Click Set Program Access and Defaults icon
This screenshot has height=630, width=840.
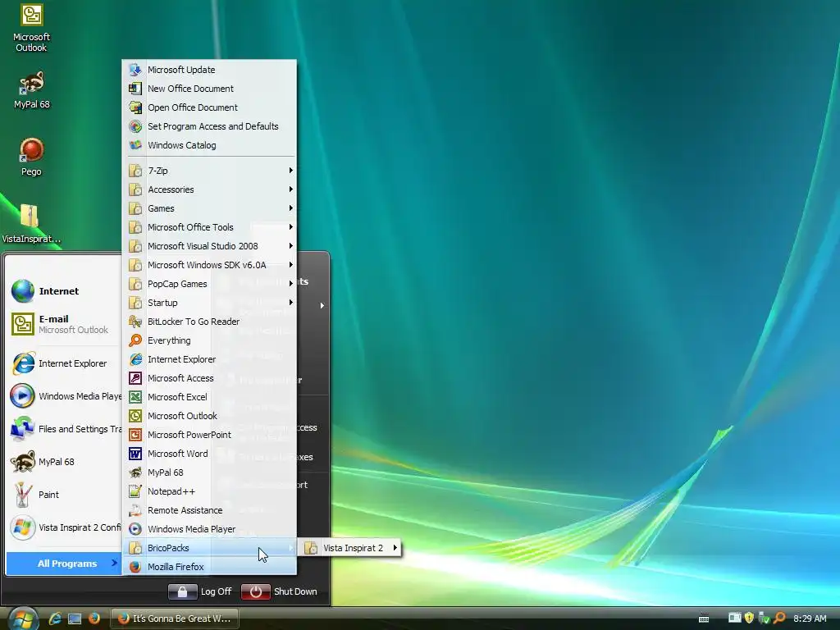135,126
